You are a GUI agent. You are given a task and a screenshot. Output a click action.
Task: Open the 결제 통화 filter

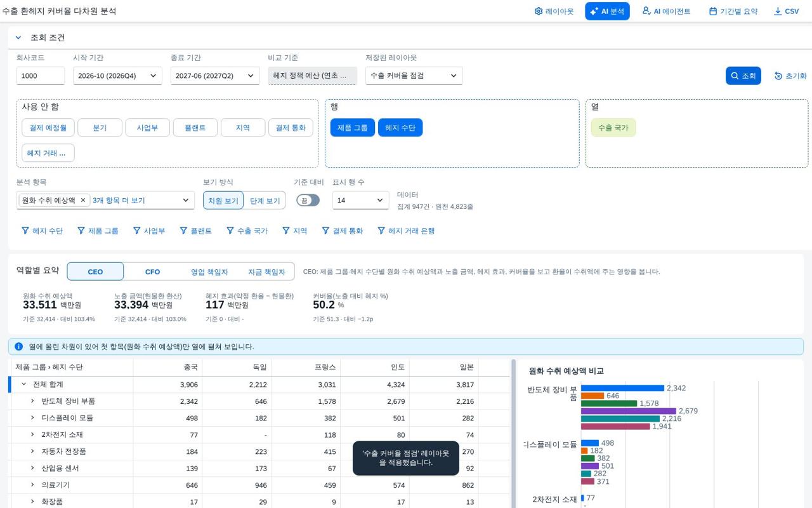(x=343, y=231)
